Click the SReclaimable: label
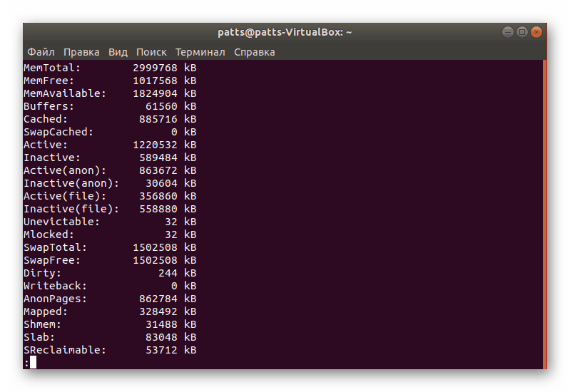570x392 pixels. [x=65, y=350]
